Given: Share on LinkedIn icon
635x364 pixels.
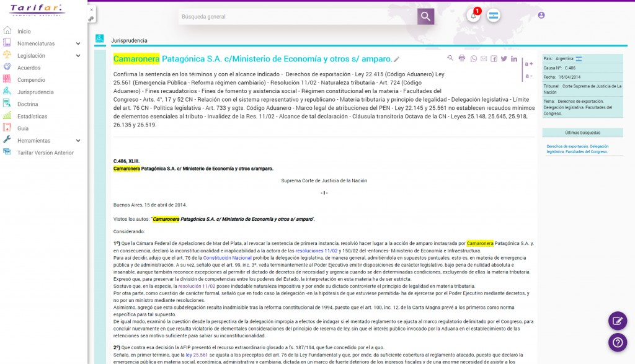Looking at the screenshot, I should [514, 58].
